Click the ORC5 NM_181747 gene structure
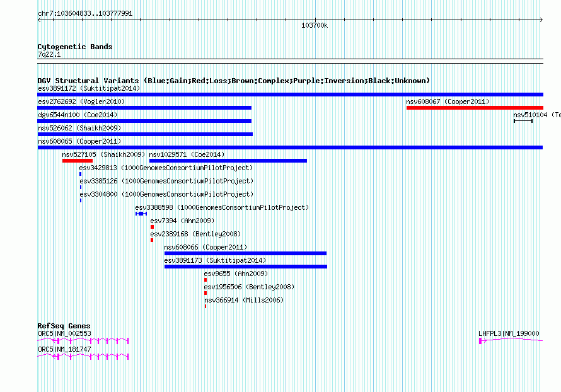Viewport: 561px width, 392px height. pyautogui.click(x=83, y=356)
